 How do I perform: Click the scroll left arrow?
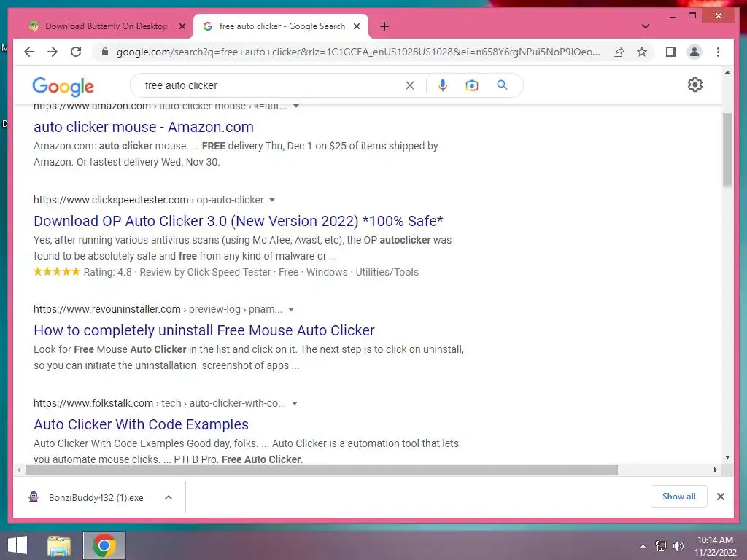tap(19, 470)
